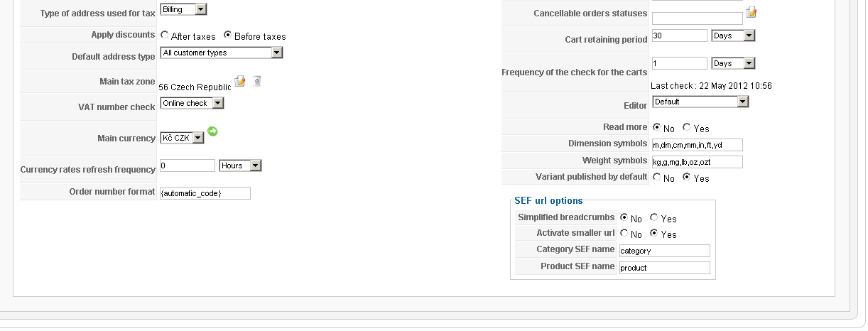Click the Category SEF name field
868x331 pixels.
pos(664,251)
